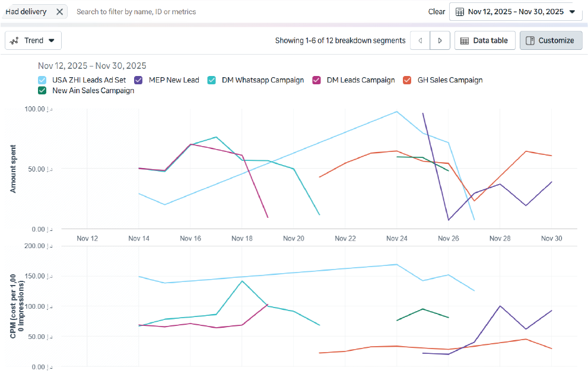Viewport: 588px width, 377px height.
Task: Toggle New Ain Sales Campaign checkbox
Action: [x=42, y=91]
